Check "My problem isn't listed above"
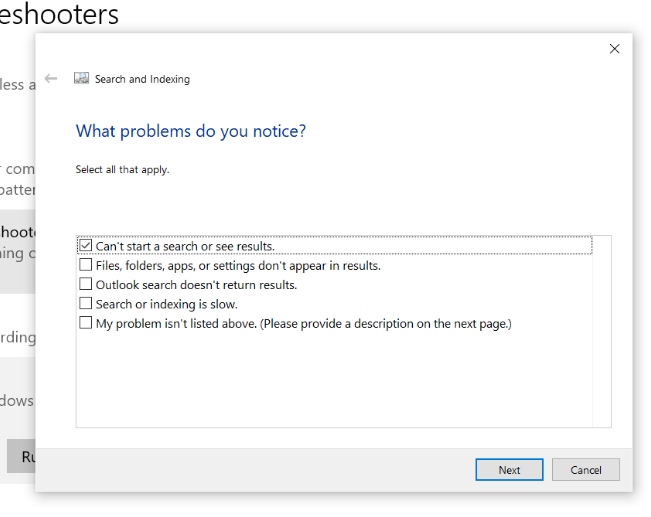 (x=86, y=323)
